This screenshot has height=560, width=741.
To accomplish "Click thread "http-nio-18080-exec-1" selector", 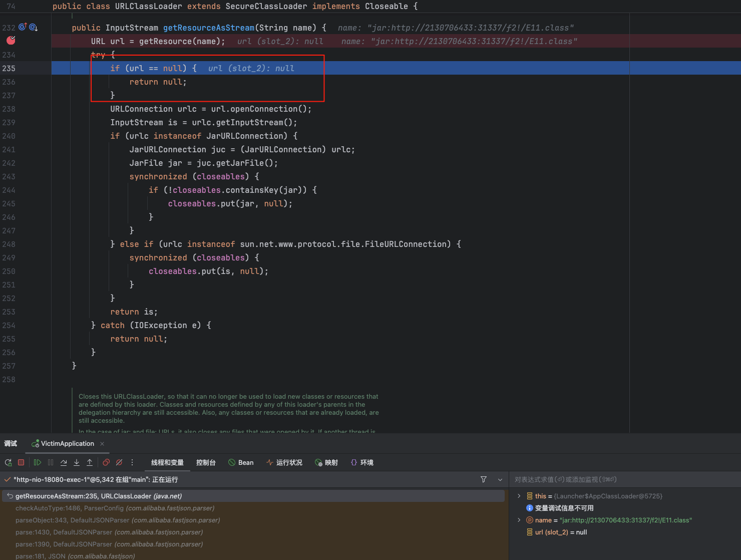I will coord(96,479).
